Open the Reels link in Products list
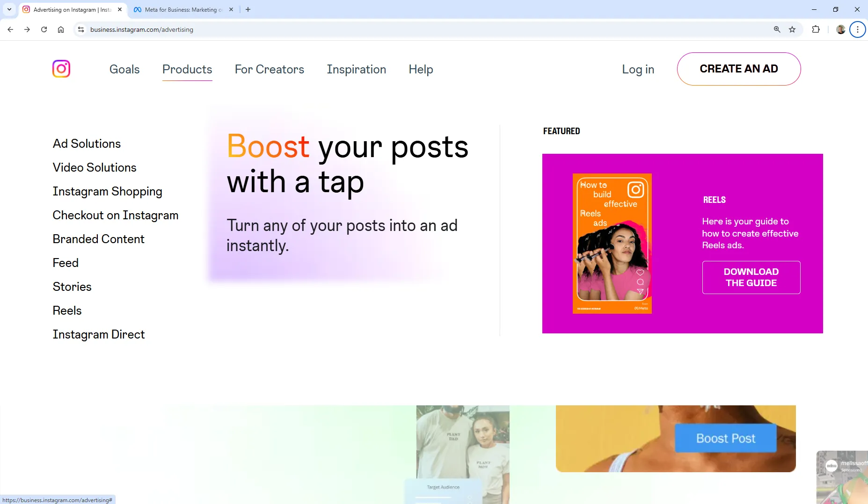 pyautogui.click(x=67, y=310)
